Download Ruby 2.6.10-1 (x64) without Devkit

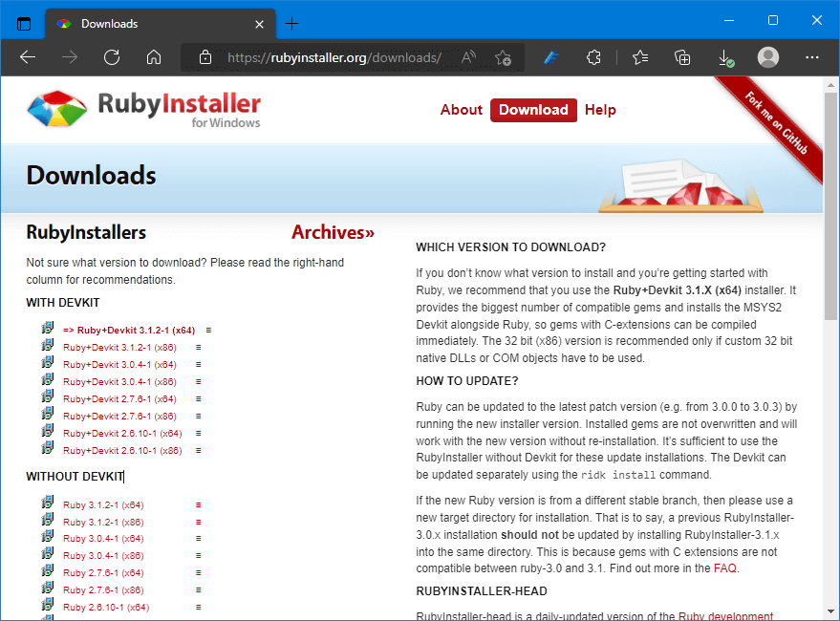tap(106, 607)
